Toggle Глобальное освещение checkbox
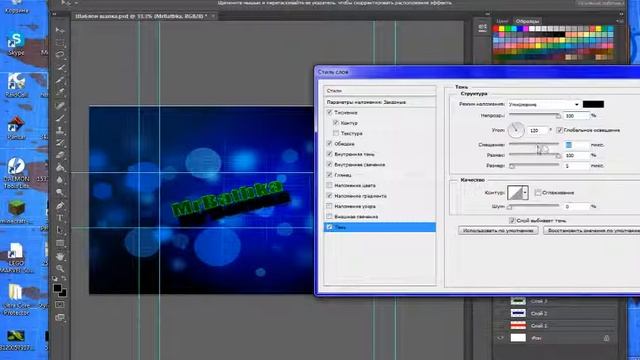Viewport: 640px width, 360px height. 560,130
